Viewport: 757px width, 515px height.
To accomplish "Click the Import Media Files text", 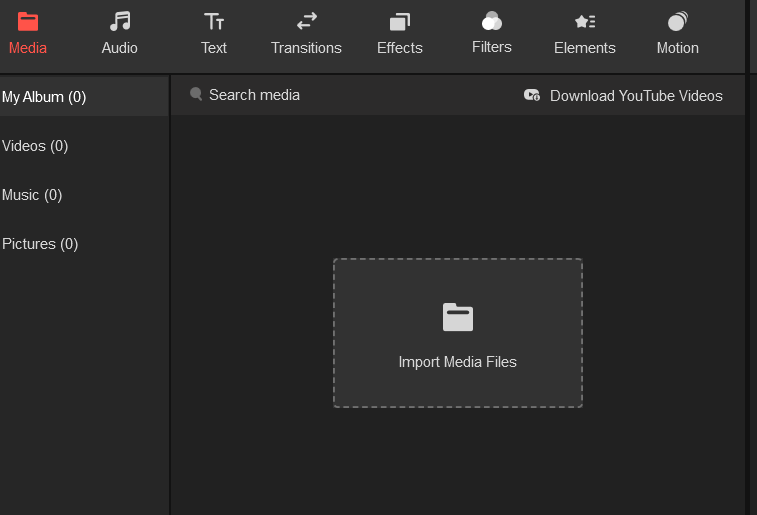I will 458,362.
